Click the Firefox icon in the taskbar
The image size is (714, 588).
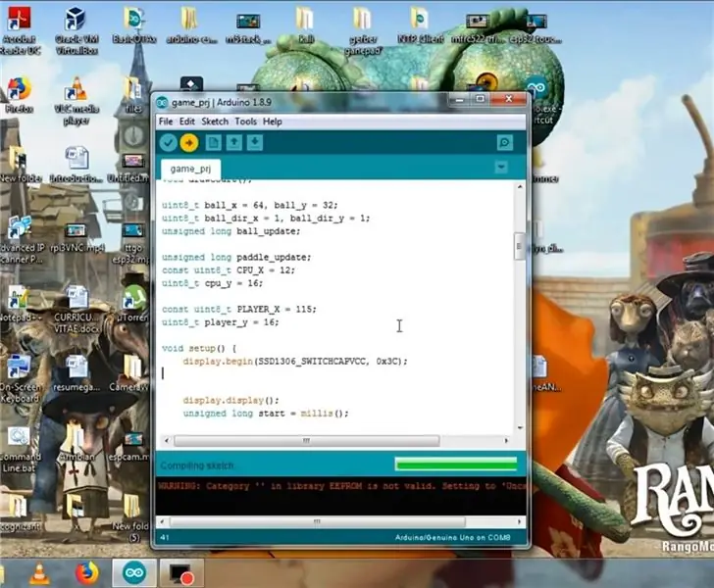pyautogui.click(x=86, y=573)
